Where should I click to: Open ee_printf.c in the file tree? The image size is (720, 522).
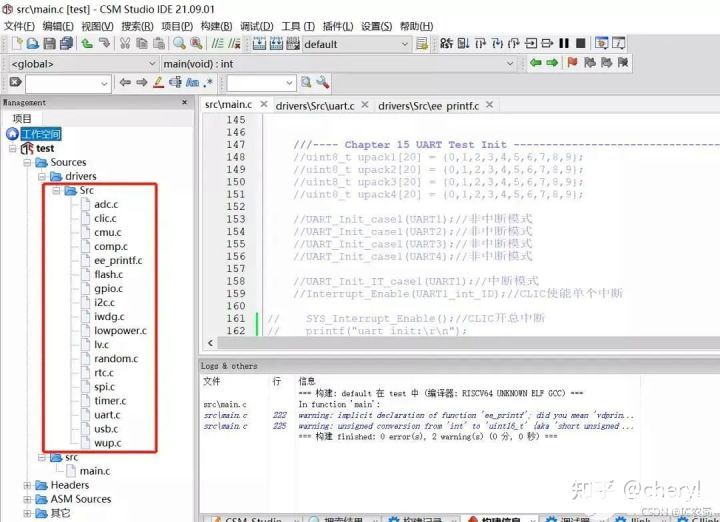(118, 261)
